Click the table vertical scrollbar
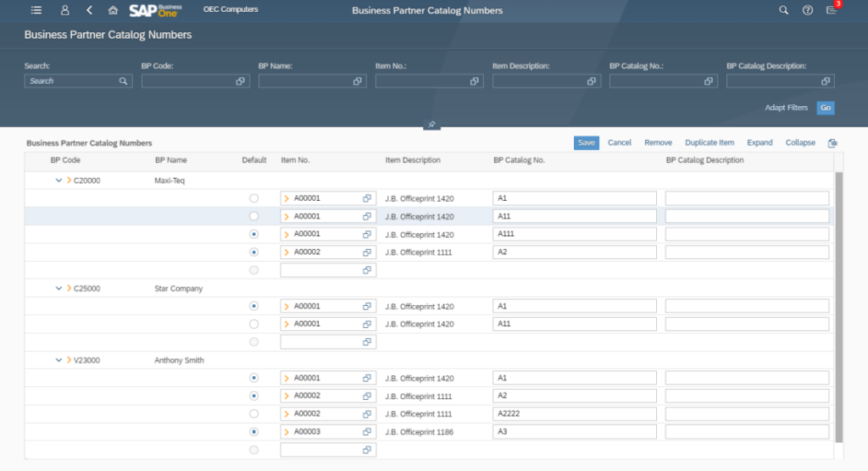Viewport: 868px width, 471px height. click(x=838, y=308)
